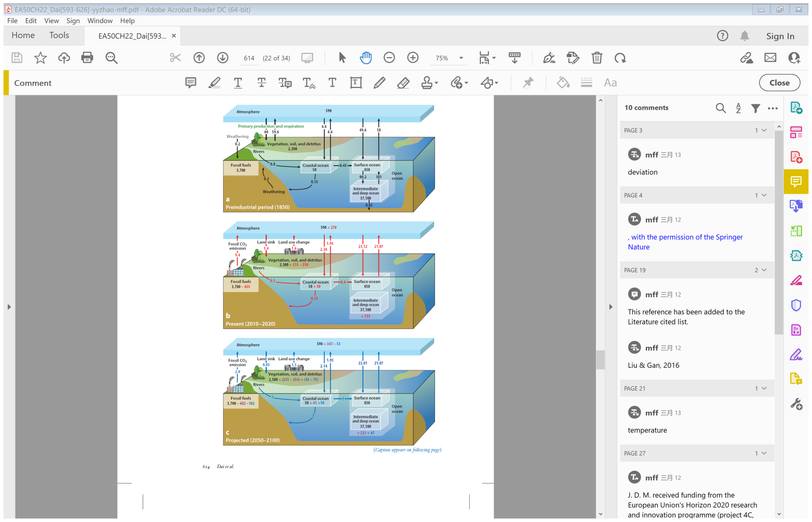Toggle the keep tool selected pin
Viewport: 812px width, 522px height.
pyautogui.click(x=528, y=82)
